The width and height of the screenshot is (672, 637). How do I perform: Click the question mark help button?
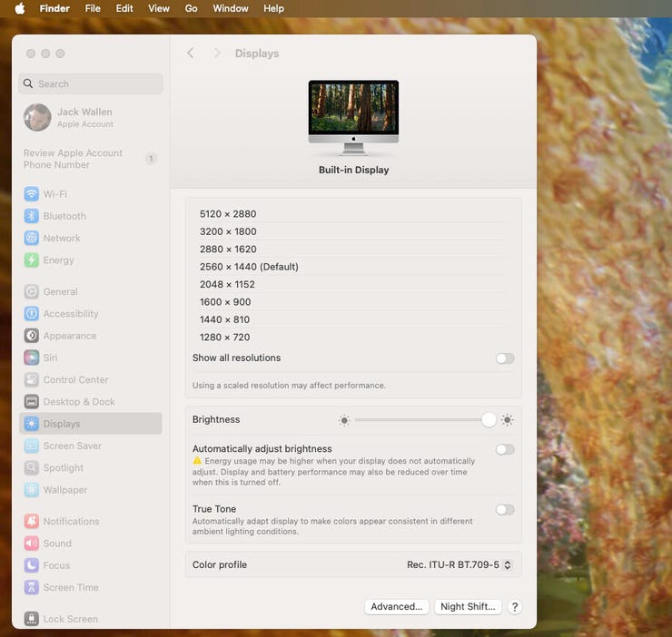(515, 606)
